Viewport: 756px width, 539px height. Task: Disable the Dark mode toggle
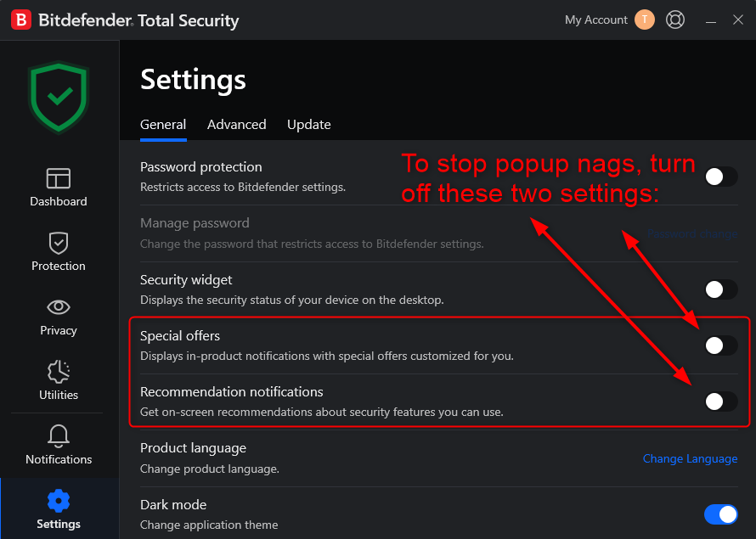point(720,514)
